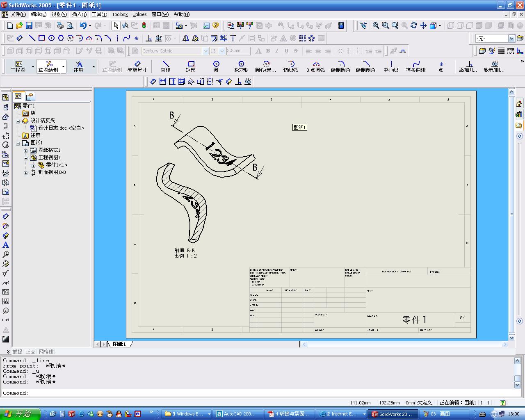
Task: Create a new document with New icon
Action: (x=10, y=25)
